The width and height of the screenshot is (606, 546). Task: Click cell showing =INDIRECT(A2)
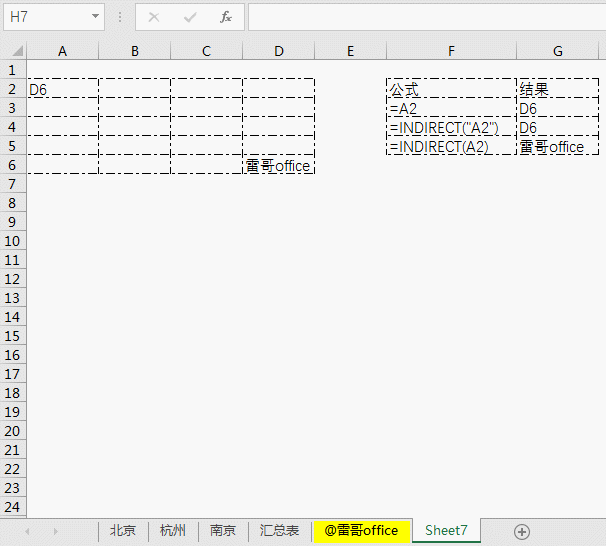[x=451, y=146]
